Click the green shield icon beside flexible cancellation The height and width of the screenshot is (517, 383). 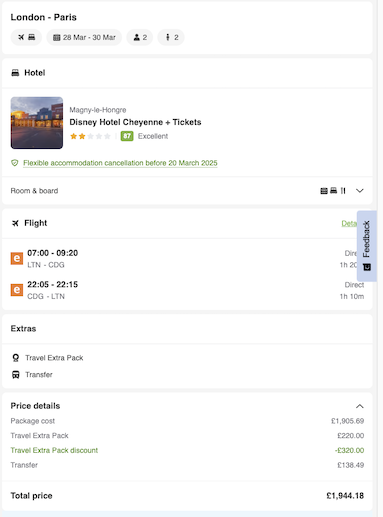(15, 163)
